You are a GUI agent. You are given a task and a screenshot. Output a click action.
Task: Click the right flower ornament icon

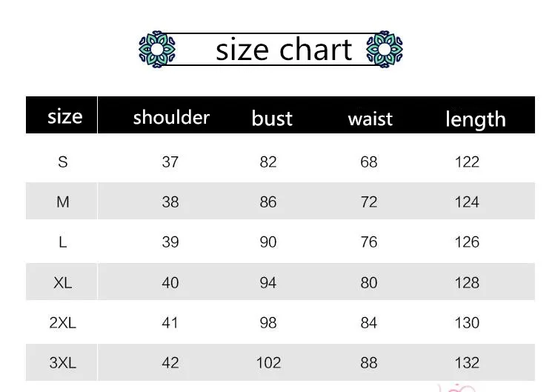[x=385, y=49]
